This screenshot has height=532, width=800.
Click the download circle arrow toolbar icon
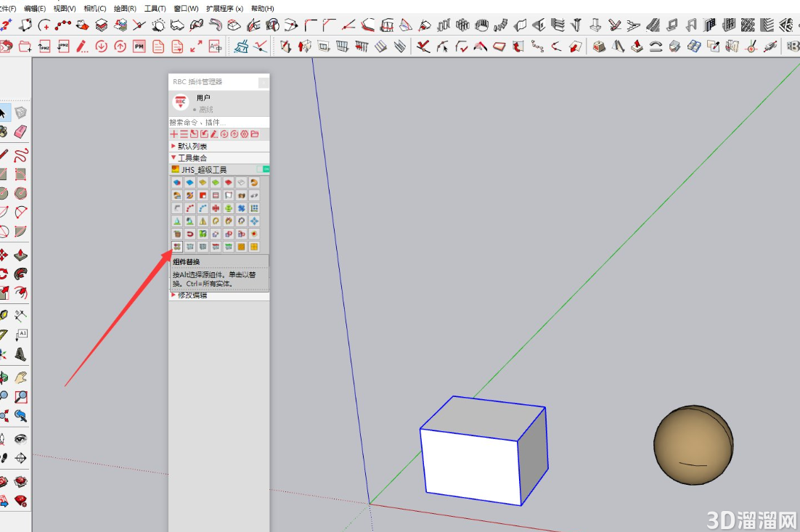click(x=101, y=47)
